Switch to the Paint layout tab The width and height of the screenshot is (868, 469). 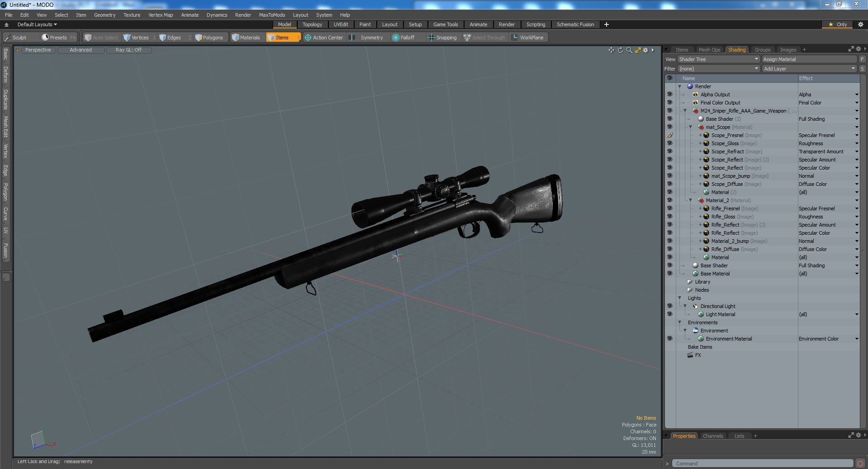365,24
